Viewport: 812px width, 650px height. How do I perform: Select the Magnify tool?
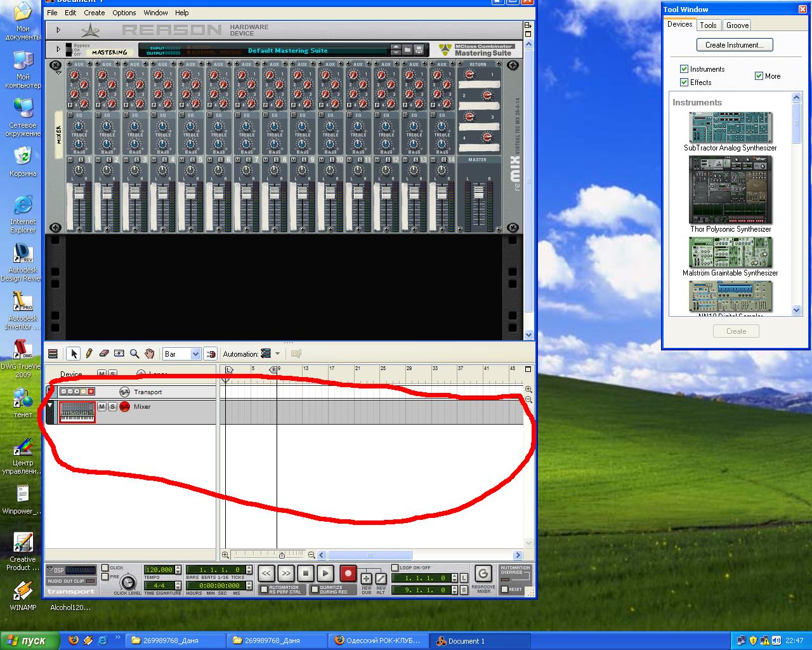pyautogui.click(x=134, y=354)
